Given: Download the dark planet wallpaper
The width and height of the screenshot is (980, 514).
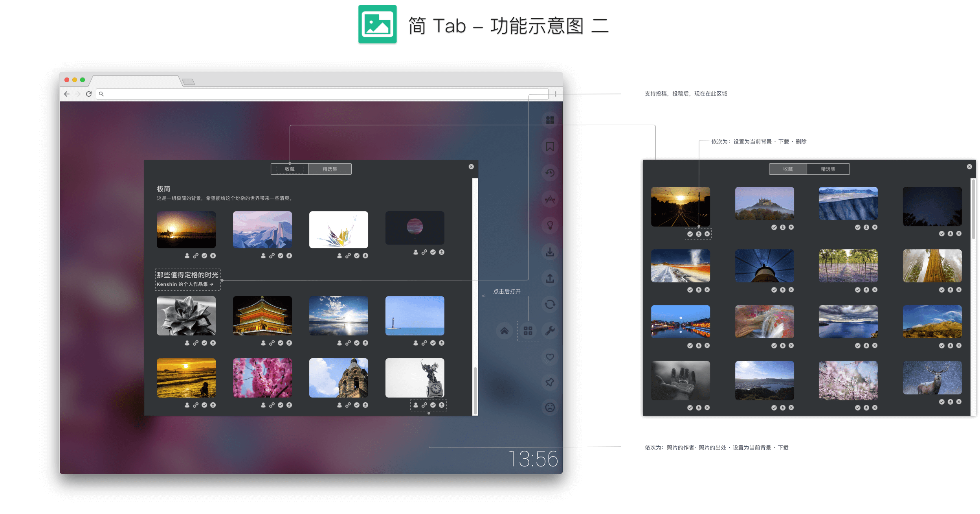Looking at the screenshot, I should 442,252.
